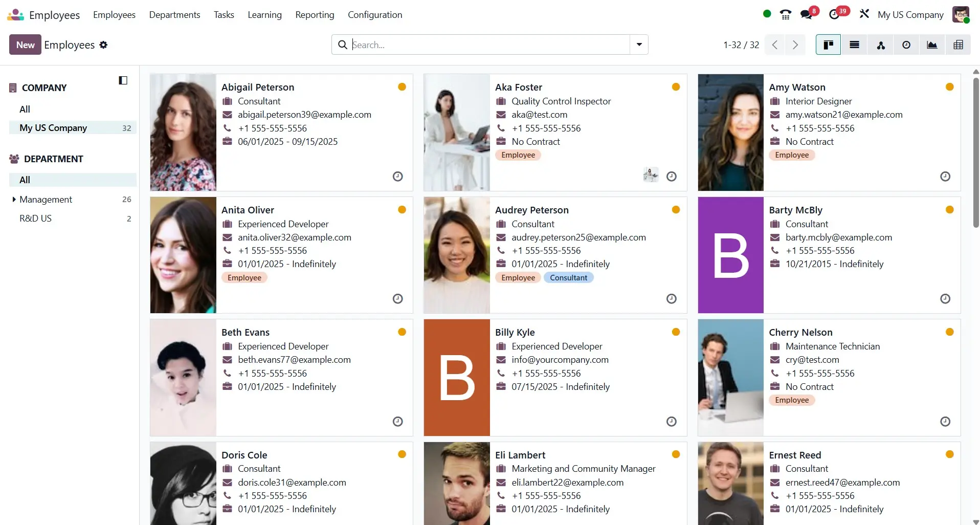This screenshot has width=980, height=525.
Task: Expand the Management department tree item
Action: tap(14, 199)
